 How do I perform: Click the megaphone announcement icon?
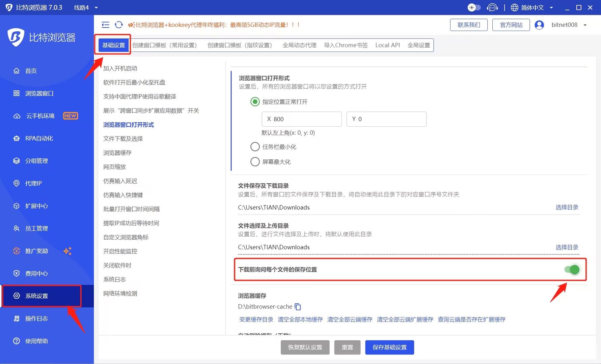tap(131, 25)
